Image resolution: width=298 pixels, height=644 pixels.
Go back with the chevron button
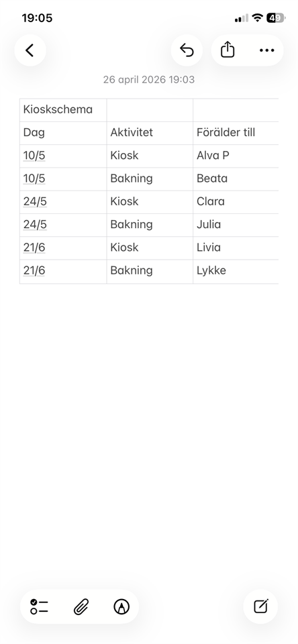click(30, 50)
